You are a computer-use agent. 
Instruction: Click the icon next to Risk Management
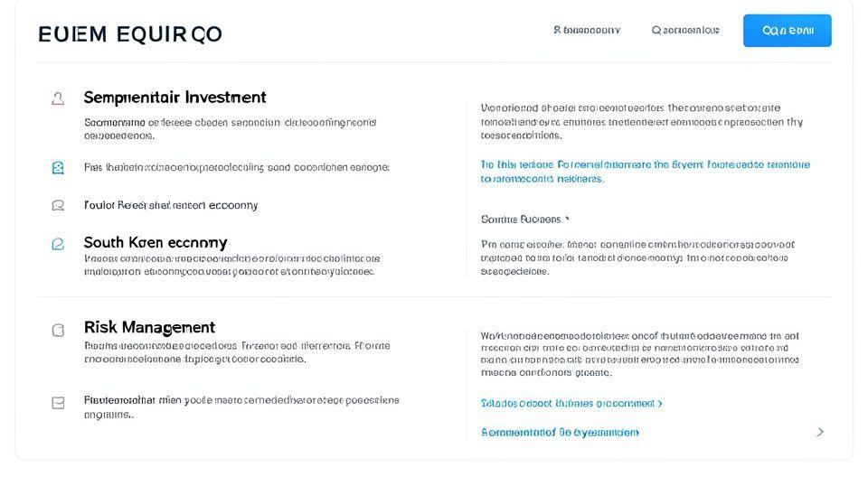pyautogui.click(x=58, y=330)
